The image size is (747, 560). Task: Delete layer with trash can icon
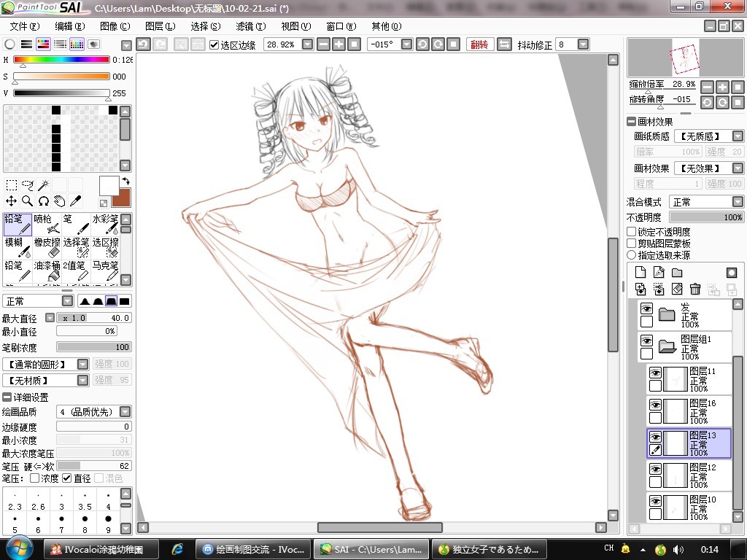pos(695,289)
